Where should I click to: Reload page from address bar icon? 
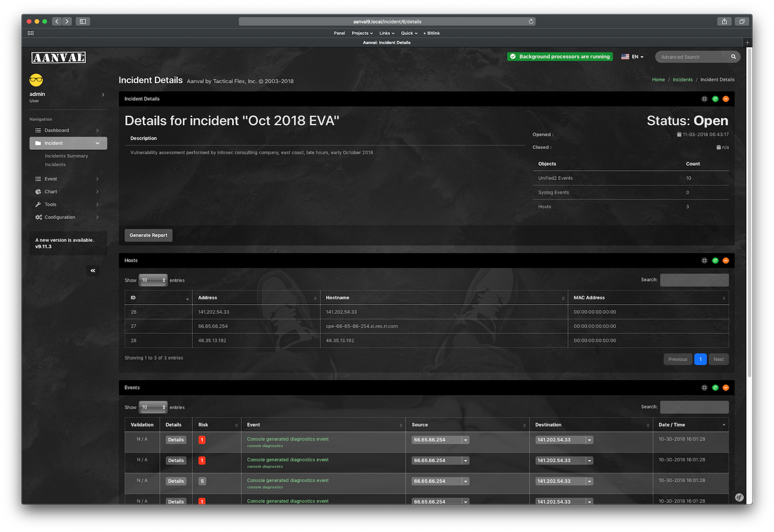point(531,21)
